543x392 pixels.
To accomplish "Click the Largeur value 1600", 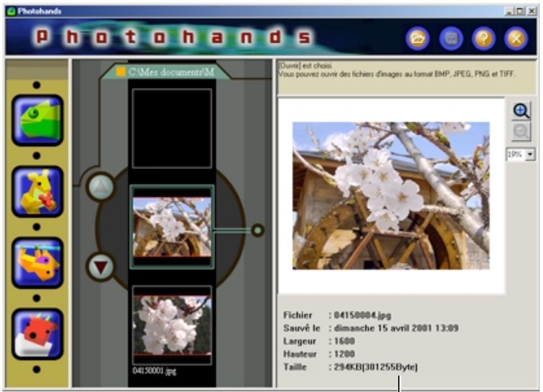I will coord(344,341).
